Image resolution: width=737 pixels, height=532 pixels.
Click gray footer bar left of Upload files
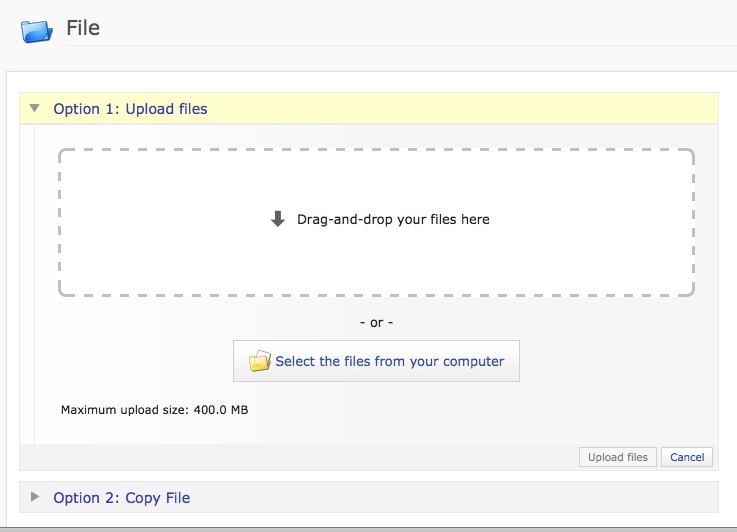coord(300,457)
